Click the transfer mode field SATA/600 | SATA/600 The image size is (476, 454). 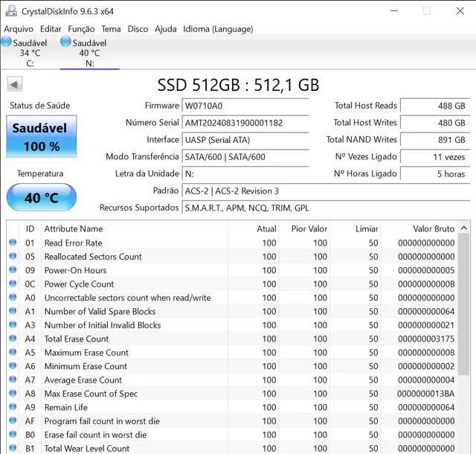[245, 157]
